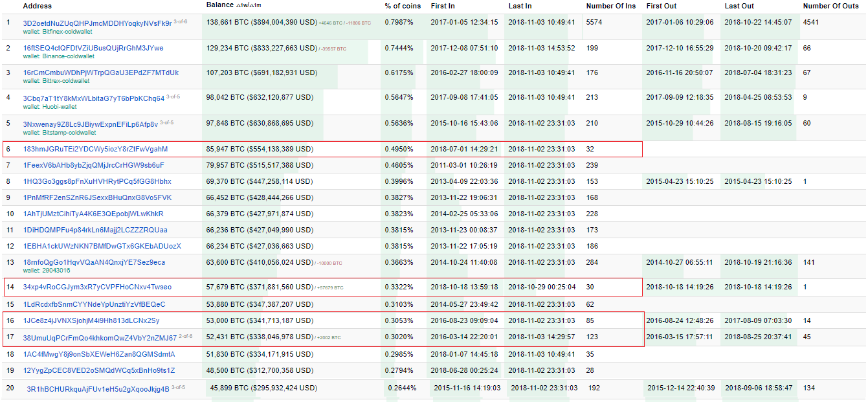Open address 1JCe8z4jJVNXSjohjM4i9Hh813dLCNx2Sy
This screenshot has width=868, height=402.
coord(91,320)
